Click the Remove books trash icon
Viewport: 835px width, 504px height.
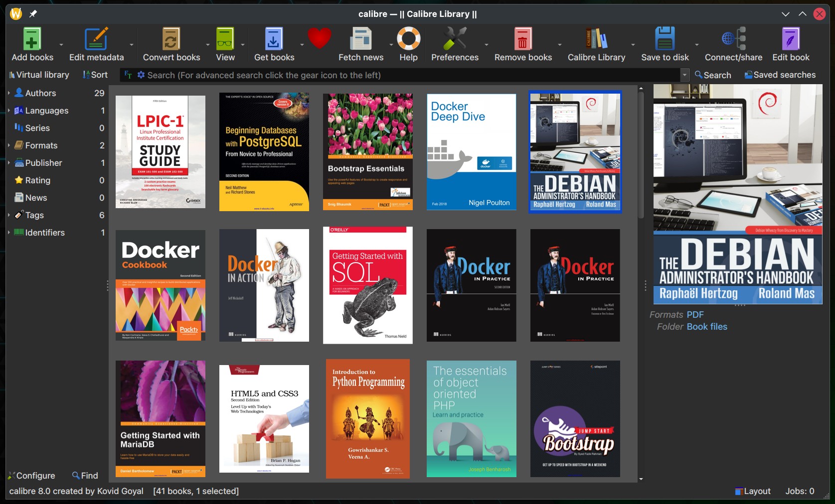(x=522, y=39)
